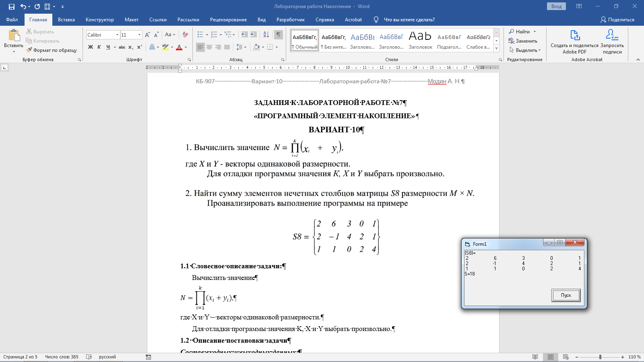
Task: Toggle italic К formatting
Action: pyautogui.click(x=99, y=47)
